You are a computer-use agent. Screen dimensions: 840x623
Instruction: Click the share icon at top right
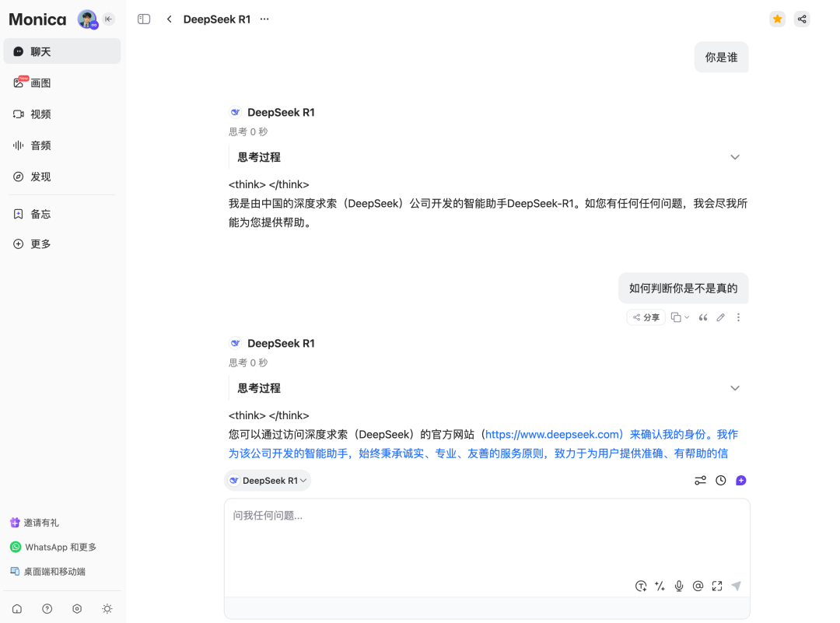[x=802, y=19]
